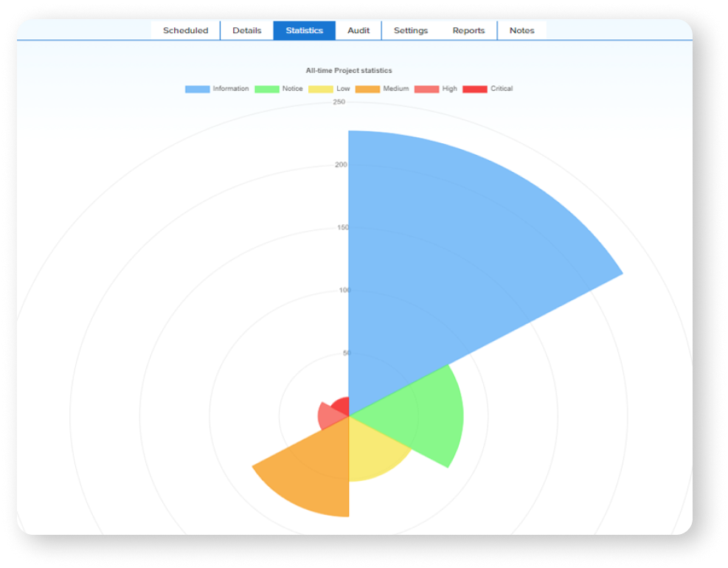Disable the Critical series in legend
Image resolution: width=728 pixels, height=568 pixels.
click(475, 89)
